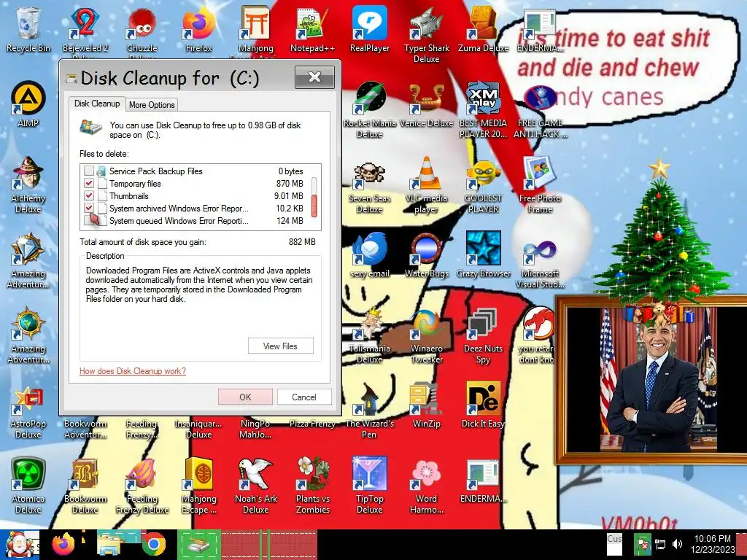Select Alchemy Deluxe desktop icon
Viewport: 747px width, 560px height.
pos(28,184)
